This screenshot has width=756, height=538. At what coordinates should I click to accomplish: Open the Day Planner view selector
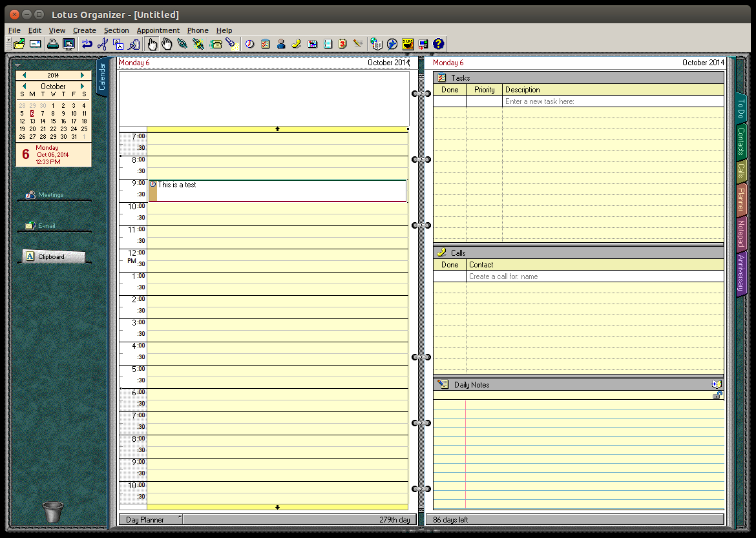(151, 519)
